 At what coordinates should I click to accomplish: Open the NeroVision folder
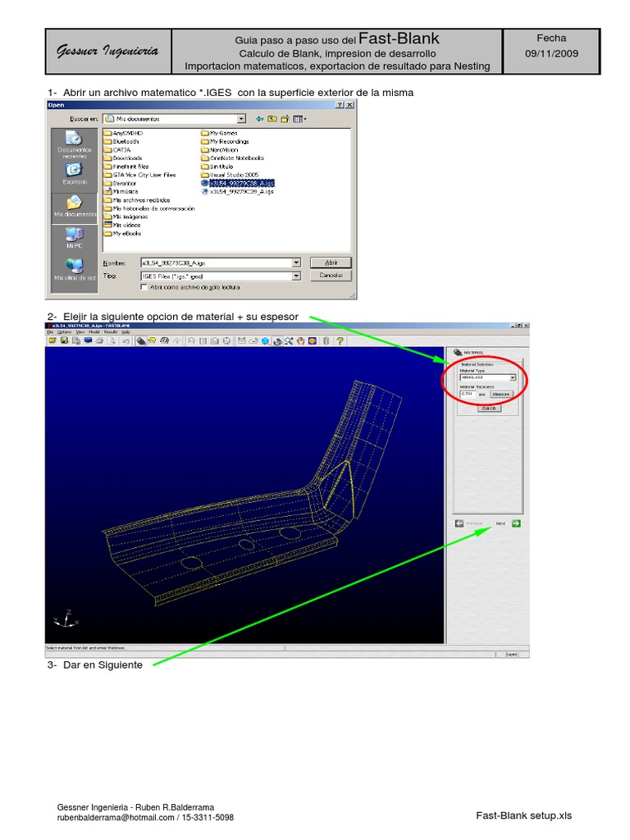point(219,150)
